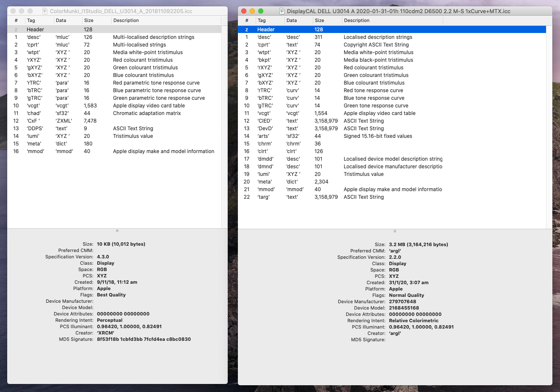The width and height of the screenshot is (560, 392).
Task: Click Device Manufacturer value 279707648
Action: [x=403, y=302]
